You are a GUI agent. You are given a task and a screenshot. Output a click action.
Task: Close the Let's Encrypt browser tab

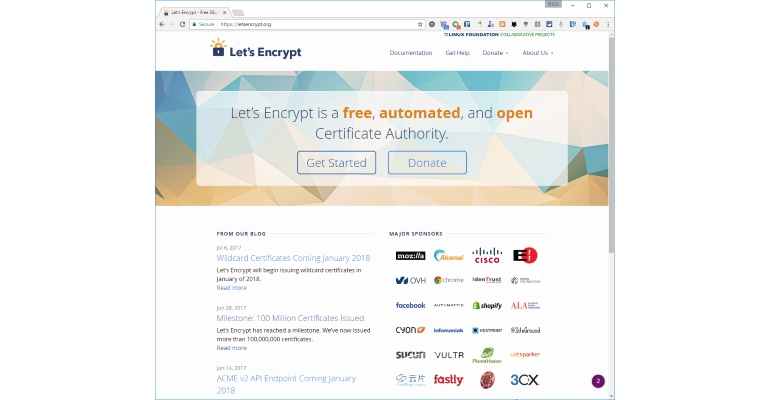pos(225,12)
